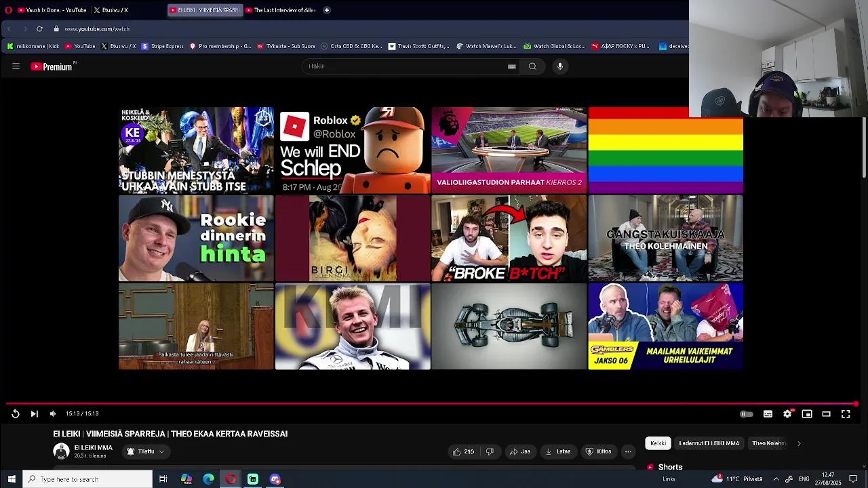The width and height of the screenshot is (868, 488).
Task: Toggle subtitles in the player
Action: 768,414
